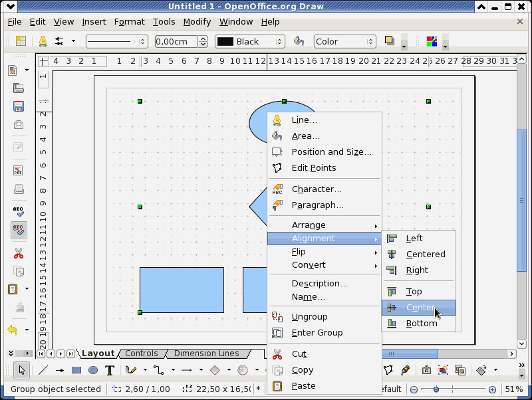
Task: Expand the Curve tool dropdown arrow
Action: click(x=145, y=370)
